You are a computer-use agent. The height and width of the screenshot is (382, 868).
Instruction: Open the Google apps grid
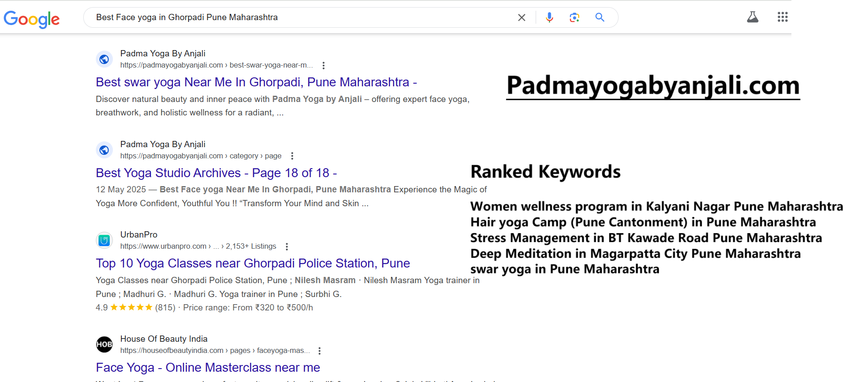(x=782, y=17)
